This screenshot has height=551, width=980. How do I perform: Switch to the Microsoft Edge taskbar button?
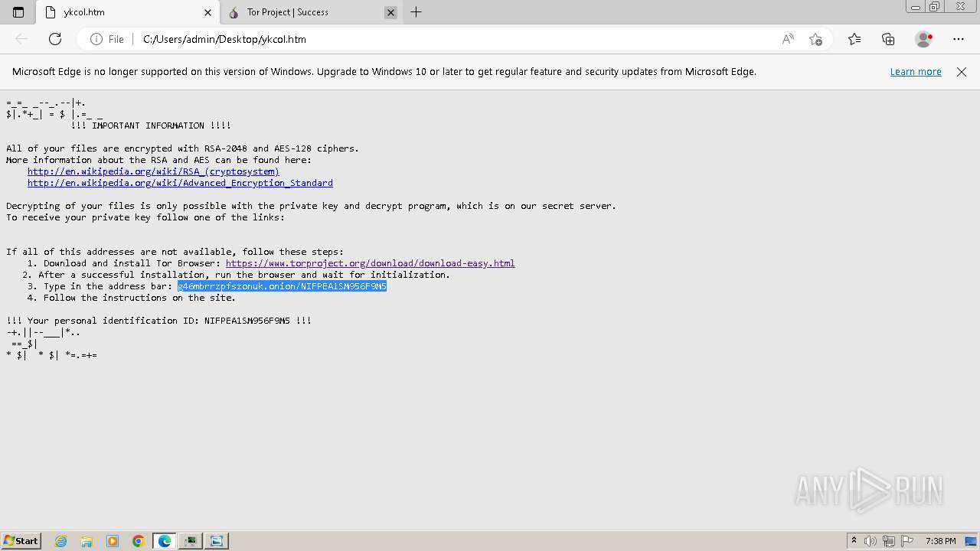[165, 541]
